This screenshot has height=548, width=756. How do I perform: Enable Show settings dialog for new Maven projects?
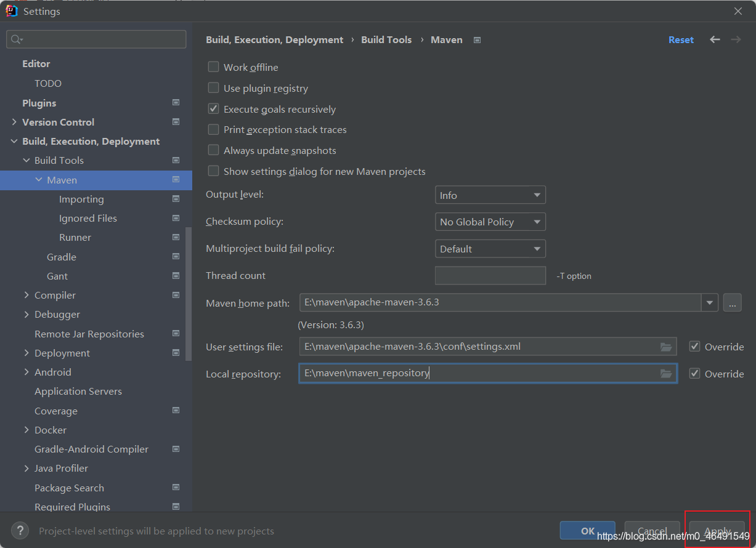pyautogui.click(x=213, y=171)
